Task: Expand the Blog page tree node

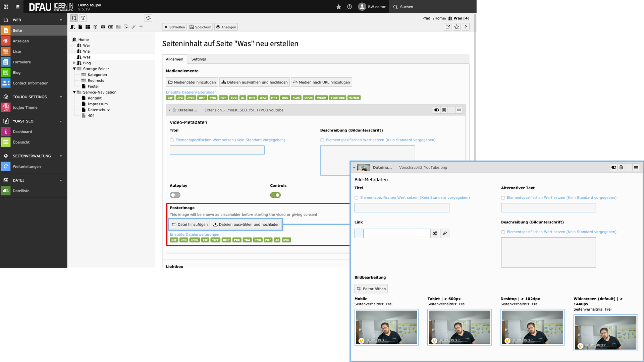Action: 74,63
